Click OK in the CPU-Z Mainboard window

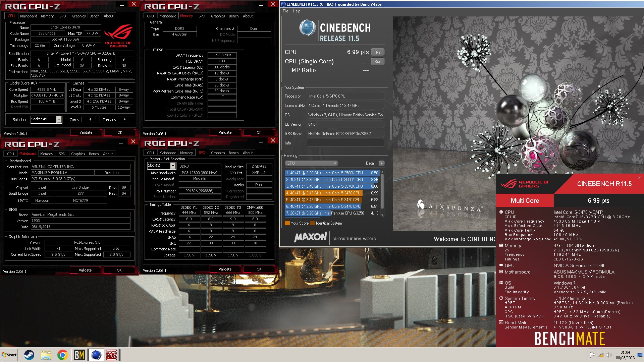pyautogui.click(x=119, y=270)
